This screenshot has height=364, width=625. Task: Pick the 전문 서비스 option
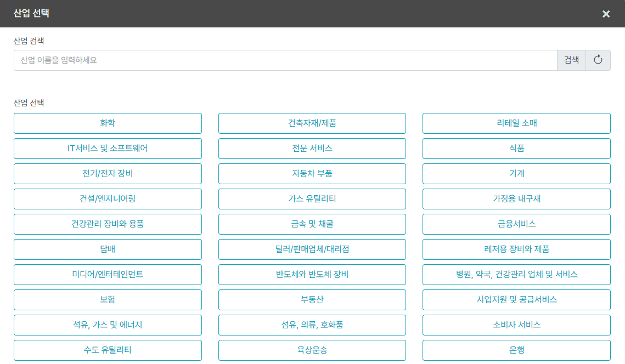click(x=312, y=149)
